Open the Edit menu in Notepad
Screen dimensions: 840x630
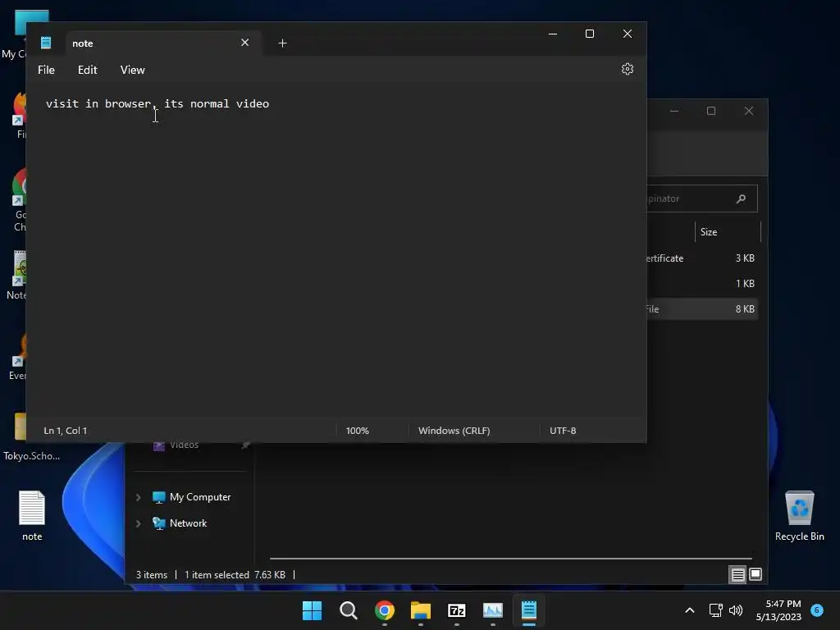(x=87, y=70)
